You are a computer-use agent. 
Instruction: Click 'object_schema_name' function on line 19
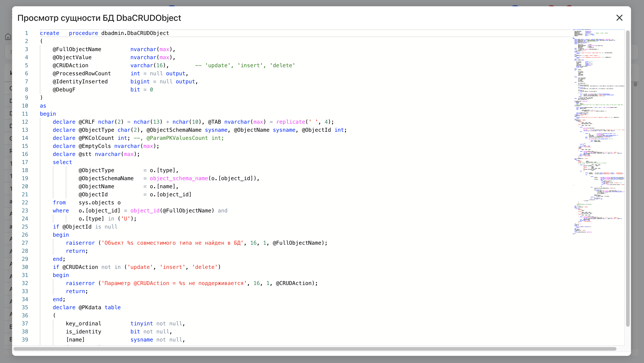coord(179,178)
